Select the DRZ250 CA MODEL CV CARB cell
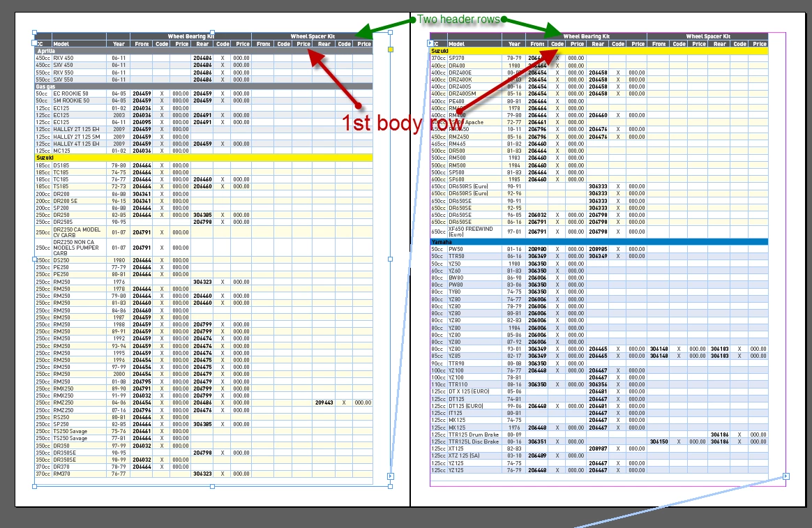The image size is (812, 528). tap(80, 232)
